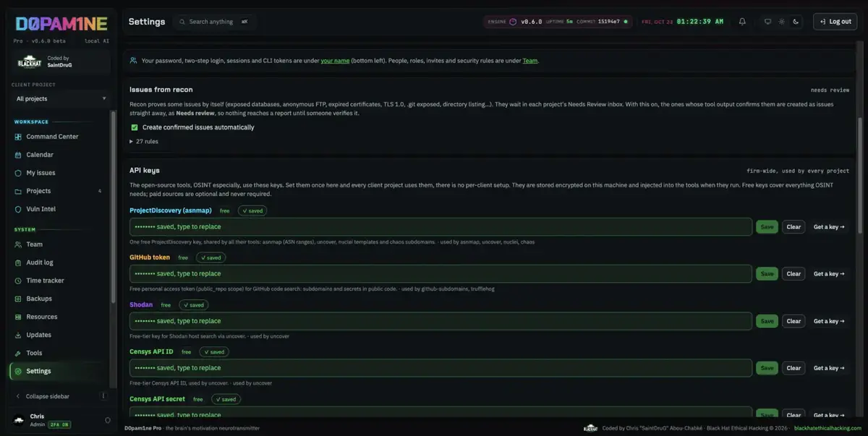
Task: Collapse the sidebar
Action: [x=48, y=396]
